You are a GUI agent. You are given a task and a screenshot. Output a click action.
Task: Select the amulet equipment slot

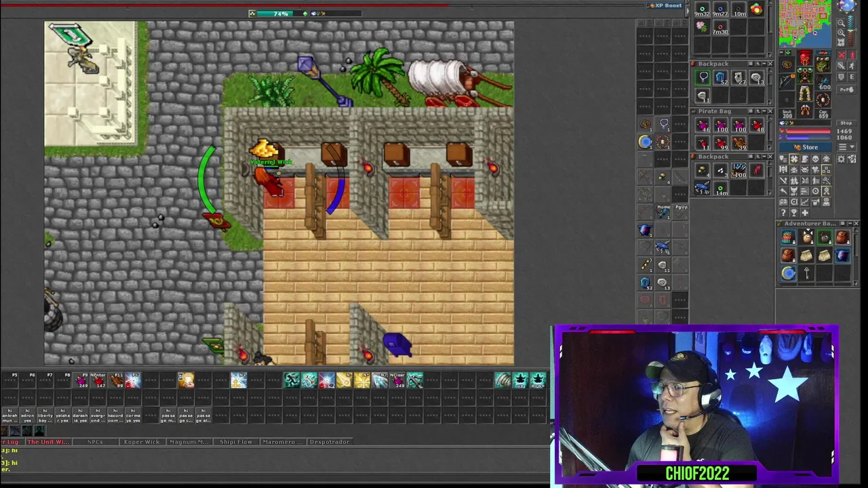pyautogui.click(x=787, y=64)
